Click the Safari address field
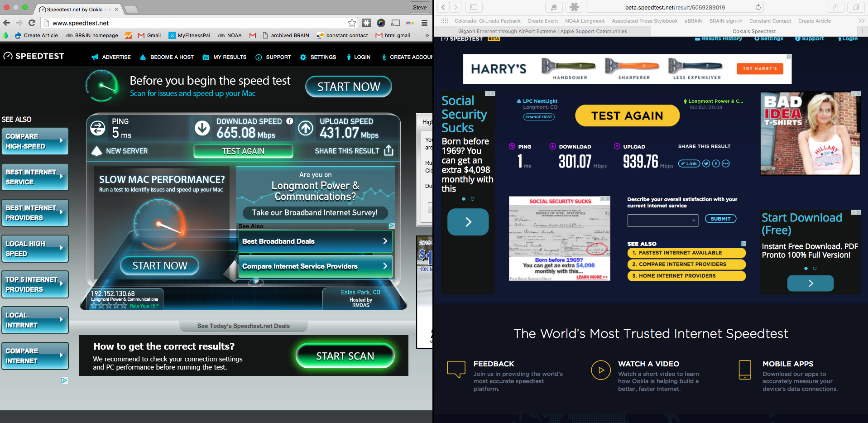 (x=675, y=7)
